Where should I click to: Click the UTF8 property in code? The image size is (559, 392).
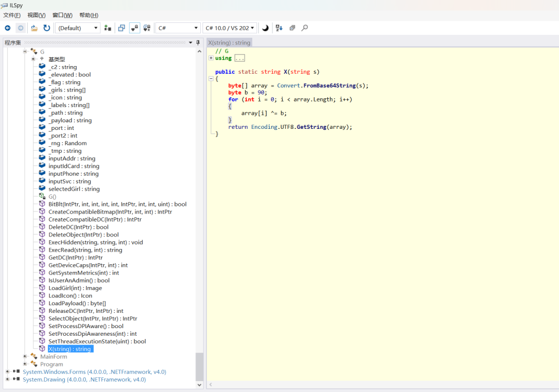coord(287,127)
